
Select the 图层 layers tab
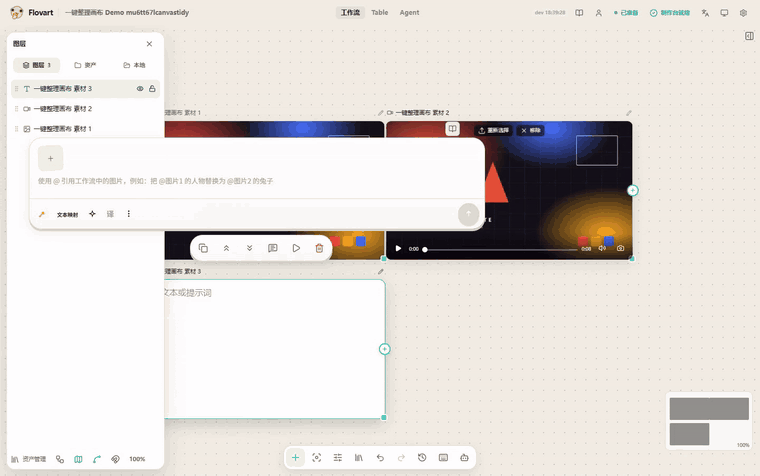(37, 65)
